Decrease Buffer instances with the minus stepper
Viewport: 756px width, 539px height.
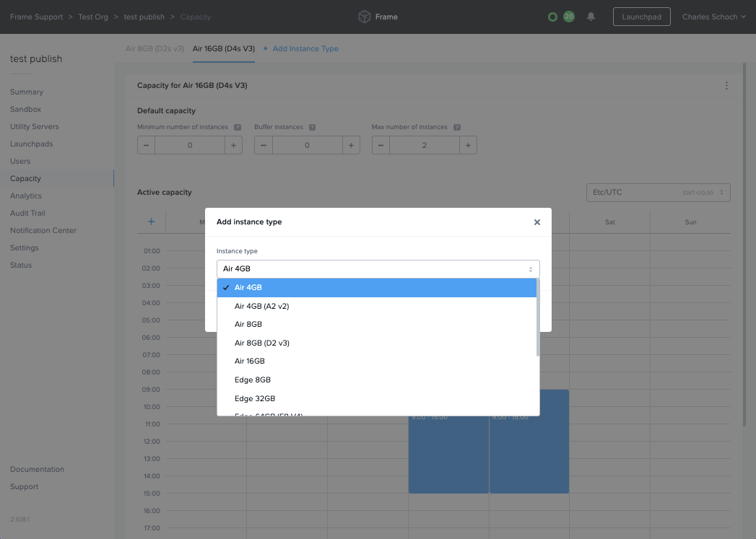pos(263,144)
